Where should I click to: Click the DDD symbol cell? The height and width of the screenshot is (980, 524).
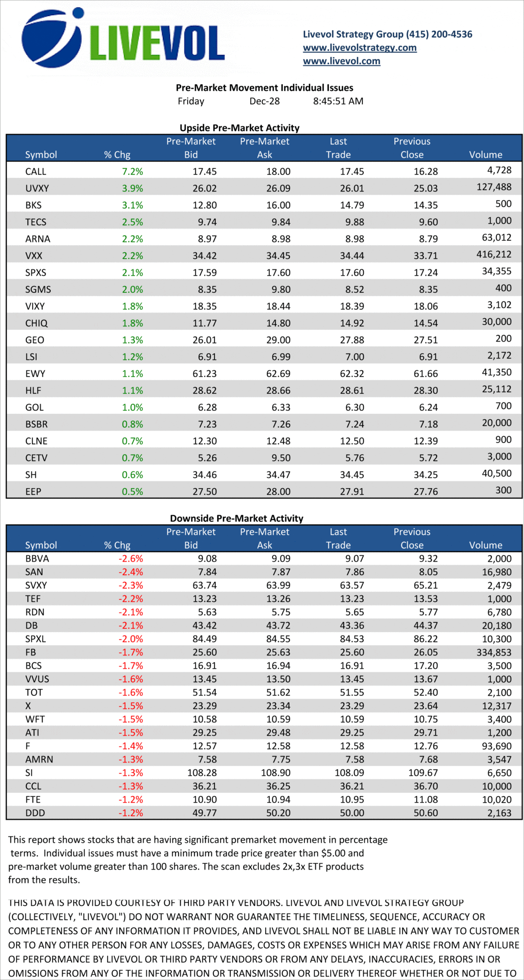click(35, 813)
